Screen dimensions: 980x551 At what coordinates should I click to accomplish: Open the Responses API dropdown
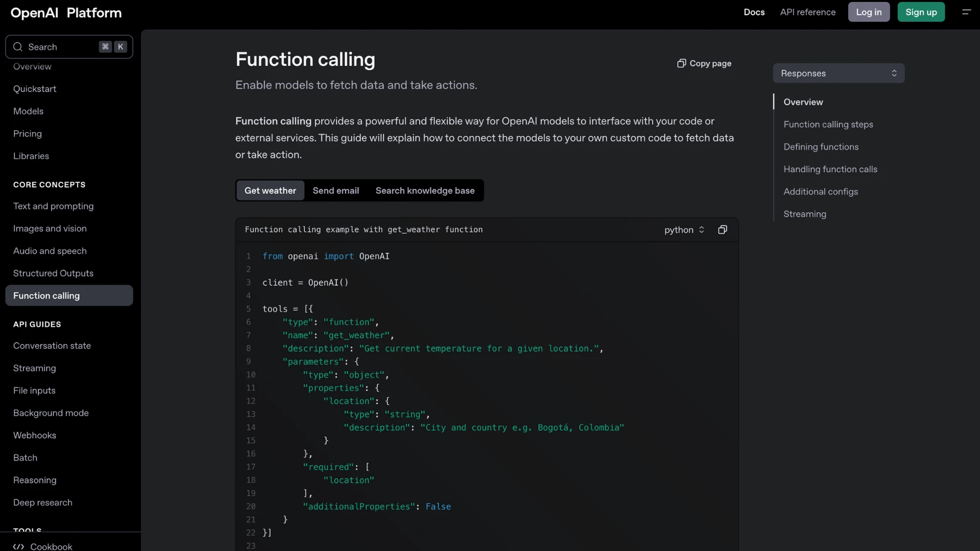(839, 73)
